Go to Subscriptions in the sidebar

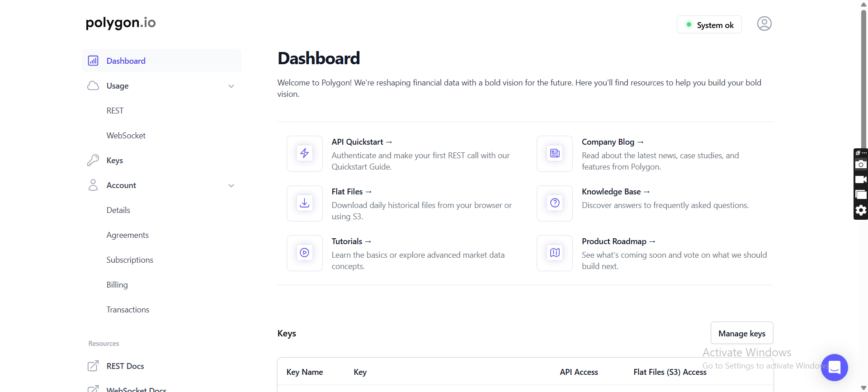pyautogui.click(x=130, y=260)
